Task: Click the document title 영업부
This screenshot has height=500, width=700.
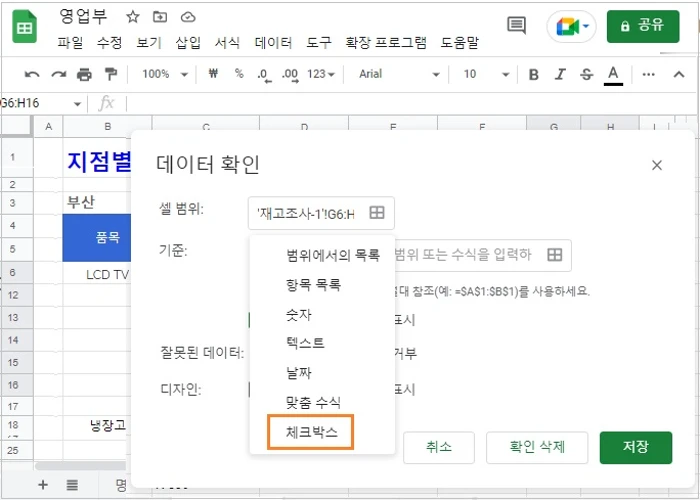Action: click(83, 17)
